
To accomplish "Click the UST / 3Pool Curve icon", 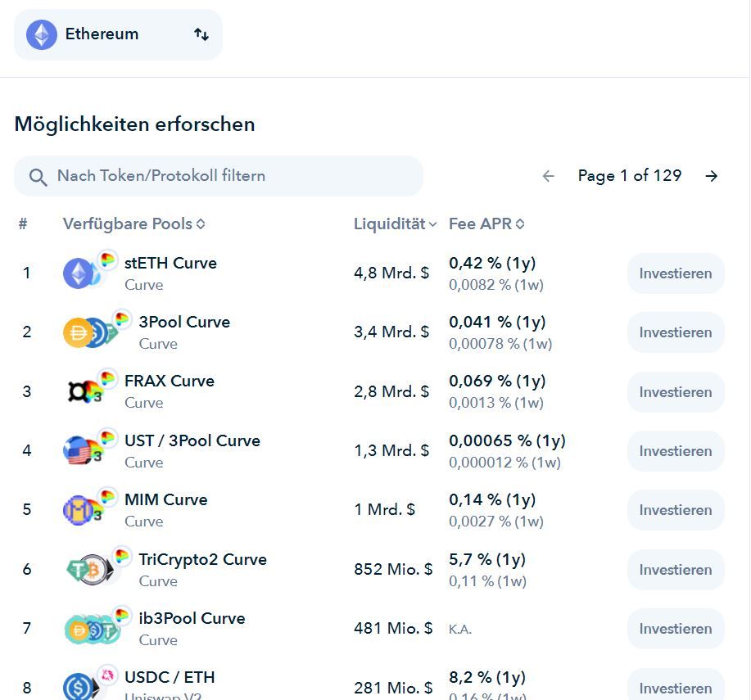I will click(x=84, y=449).
